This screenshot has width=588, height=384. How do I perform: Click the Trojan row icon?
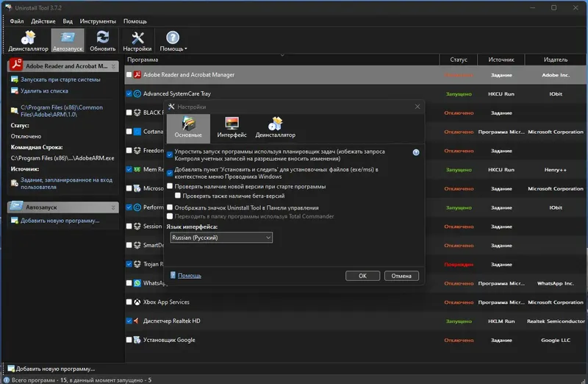(x=137, y=264)
